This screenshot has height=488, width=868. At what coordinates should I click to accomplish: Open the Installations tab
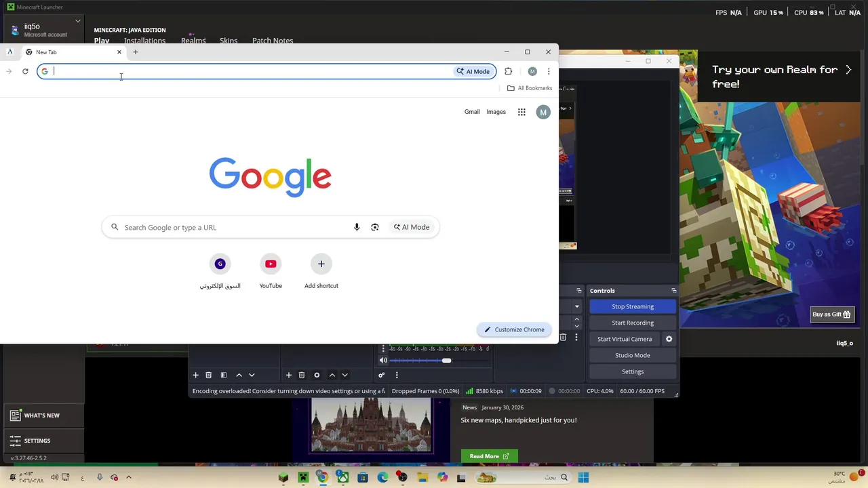click(x=144, y=41)
